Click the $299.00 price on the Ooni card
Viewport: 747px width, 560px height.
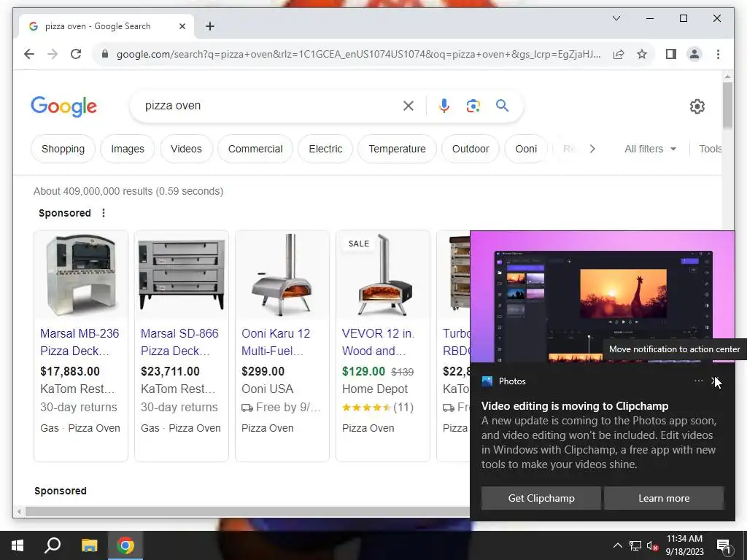(x=263, y=371)
